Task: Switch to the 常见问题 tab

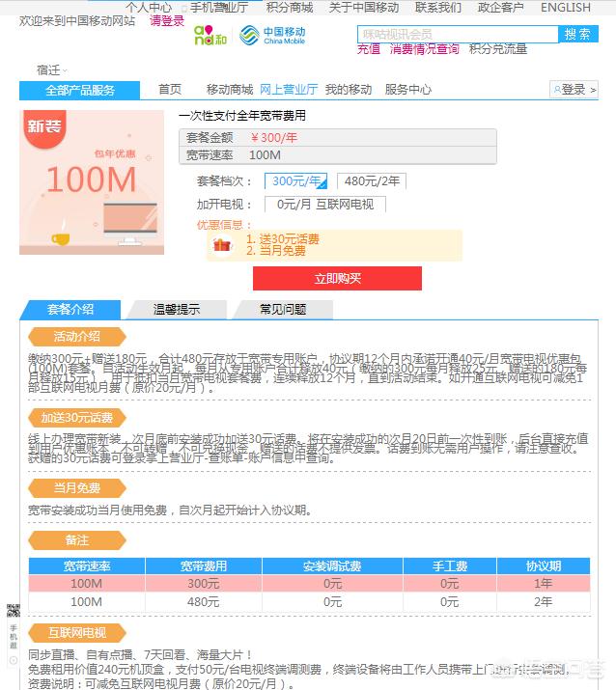Action: tap(283, 310)
